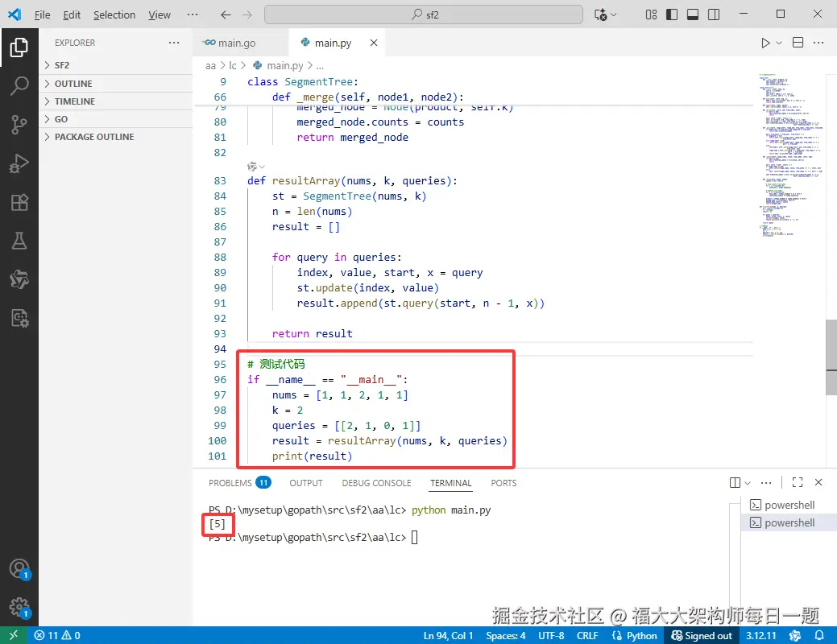Click the errors and warnings status item
Viewport: 837px width, 644px height.
57,635
